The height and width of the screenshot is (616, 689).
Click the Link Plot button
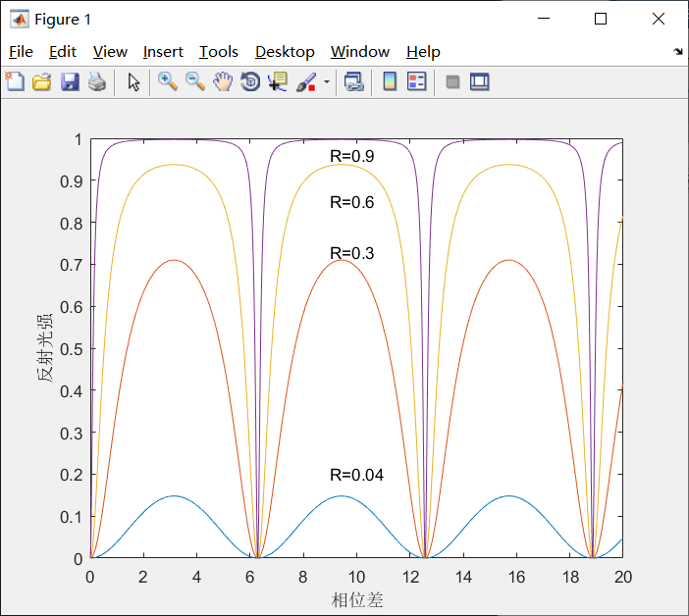pos(354,82)
